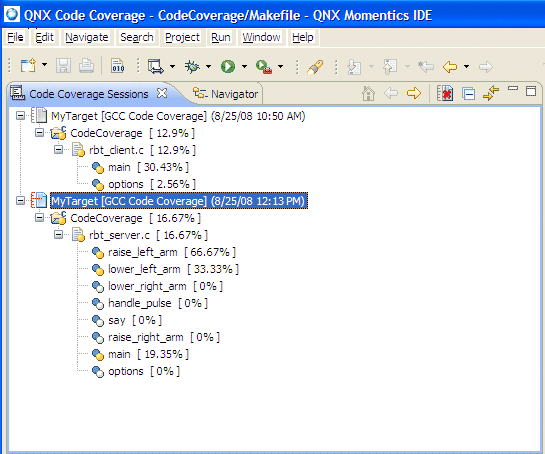
Task: Click the Home icon in view toolbar
Action: tap(368, 93)
